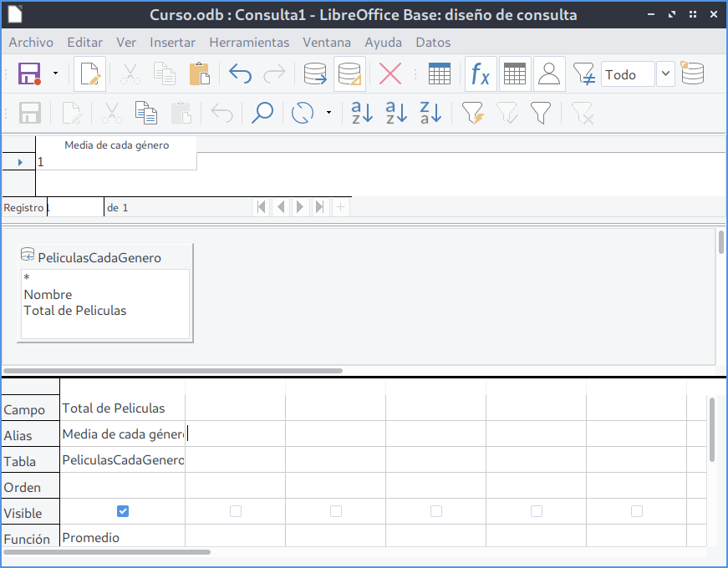Open Ayuda menu
This screenshot has width=728, height=568.
point(384,43)
